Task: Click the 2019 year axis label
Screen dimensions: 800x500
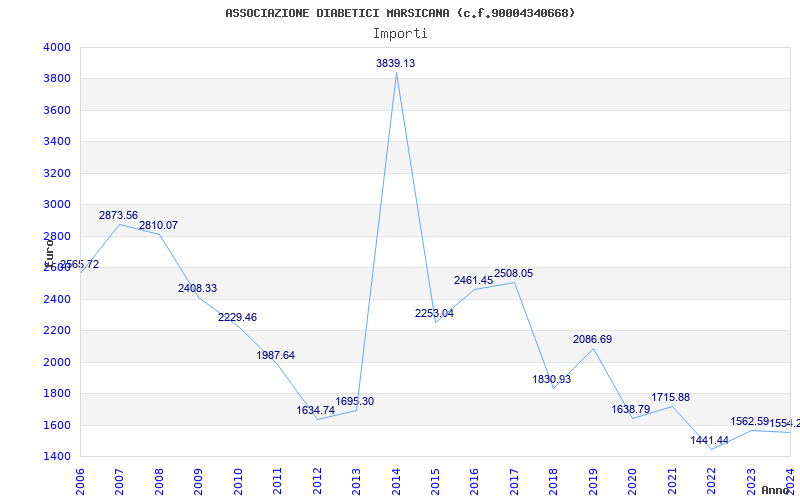Action: [593, 482]
